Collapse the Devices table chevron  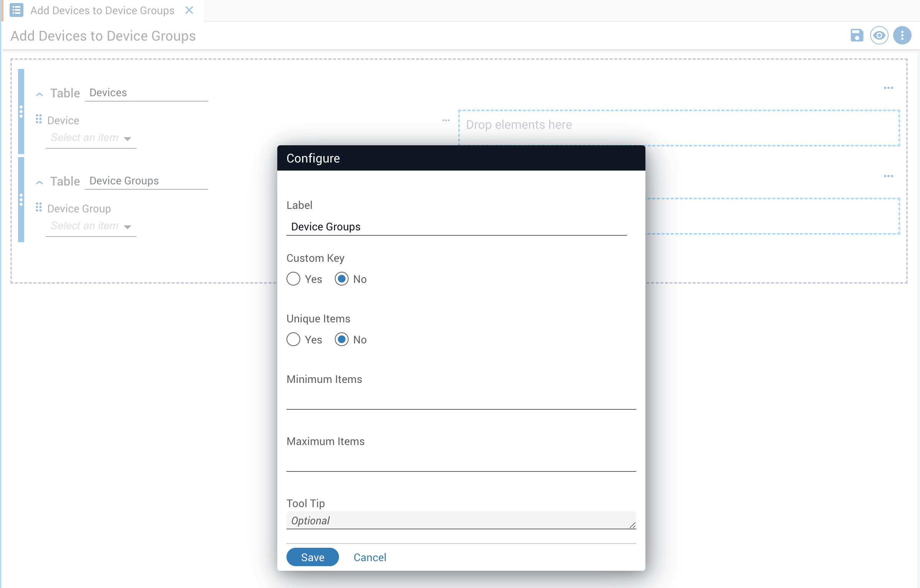39,94
